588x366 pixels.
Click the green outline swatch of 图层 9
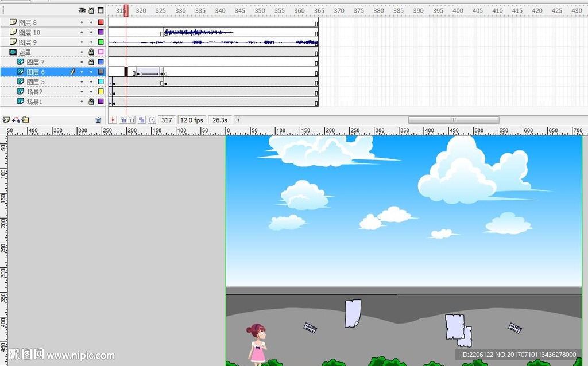click(100, 41)
